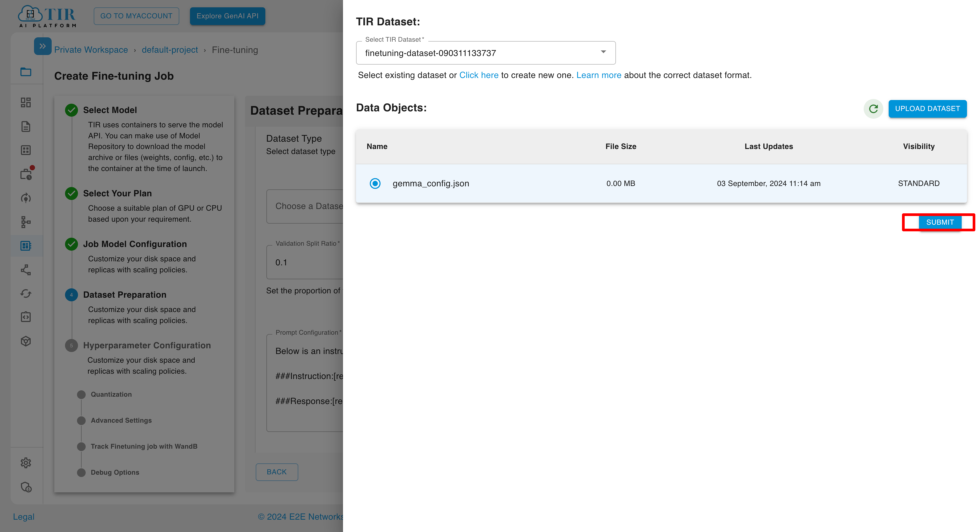Click the connected-nodes graph icon in sidebar
This screenshot has height=532, width=980.
(x=26, y=270)
